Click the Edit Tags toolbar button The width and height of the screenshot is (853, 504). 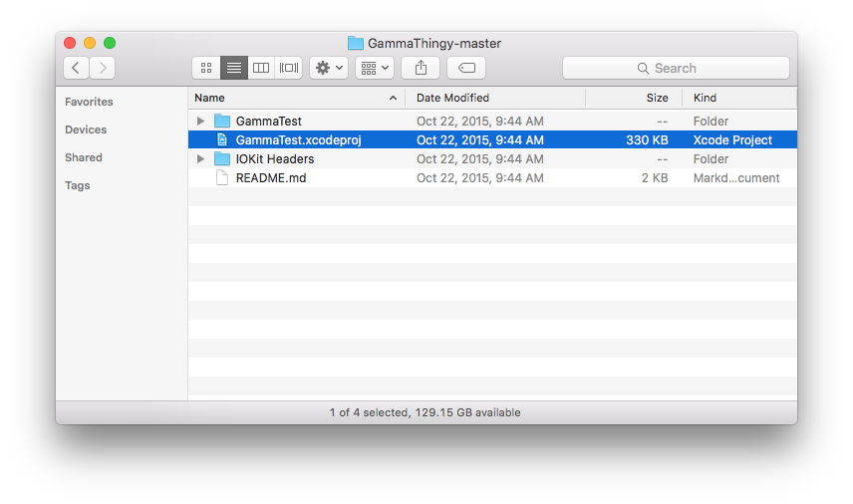click(466, 68)
